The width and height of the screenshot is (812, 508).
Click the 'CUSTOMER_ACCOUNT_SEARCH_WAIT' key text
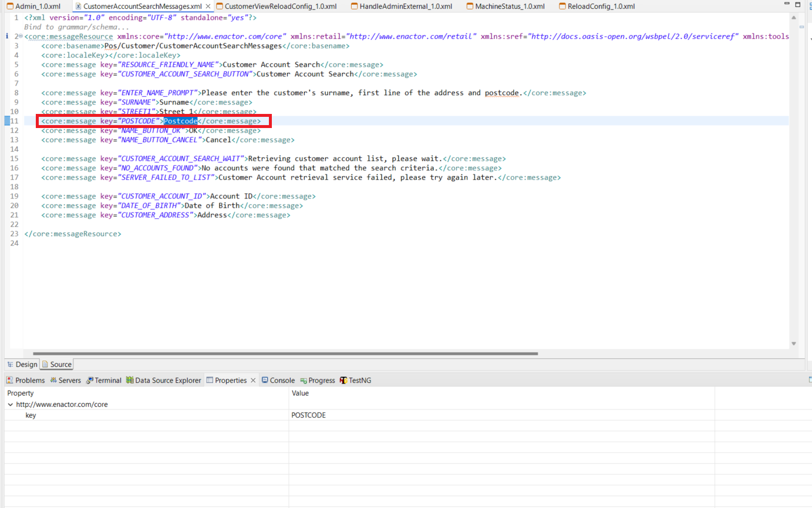tap(181, 159)
